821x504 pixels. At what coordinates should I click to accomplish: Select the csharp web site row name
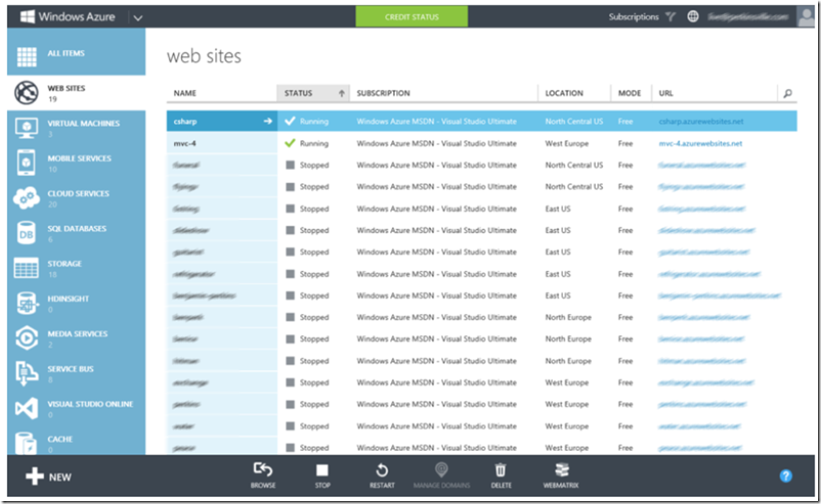click(185, 122)
